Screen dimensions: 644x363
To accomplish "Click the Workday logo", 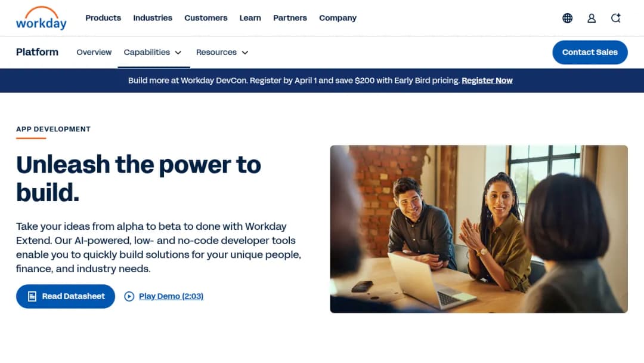I will pyautogui.click(x=41, y=18).
